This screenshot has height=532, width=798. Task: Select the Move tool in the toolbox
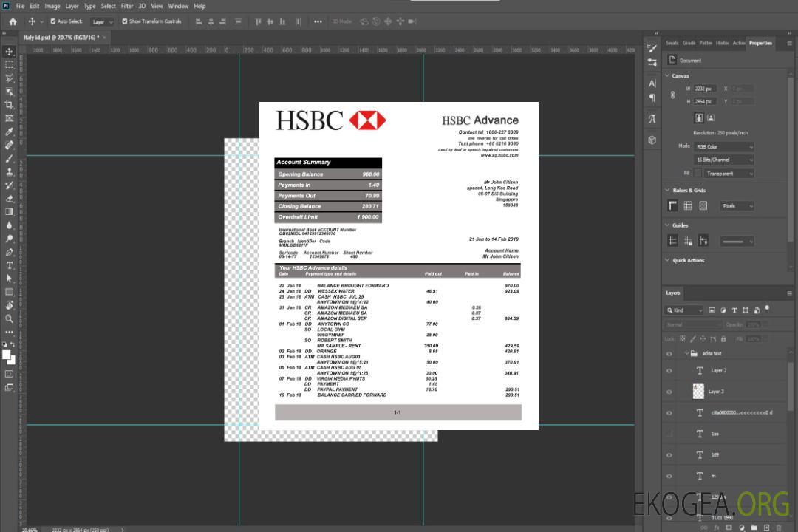click(9, 52)
